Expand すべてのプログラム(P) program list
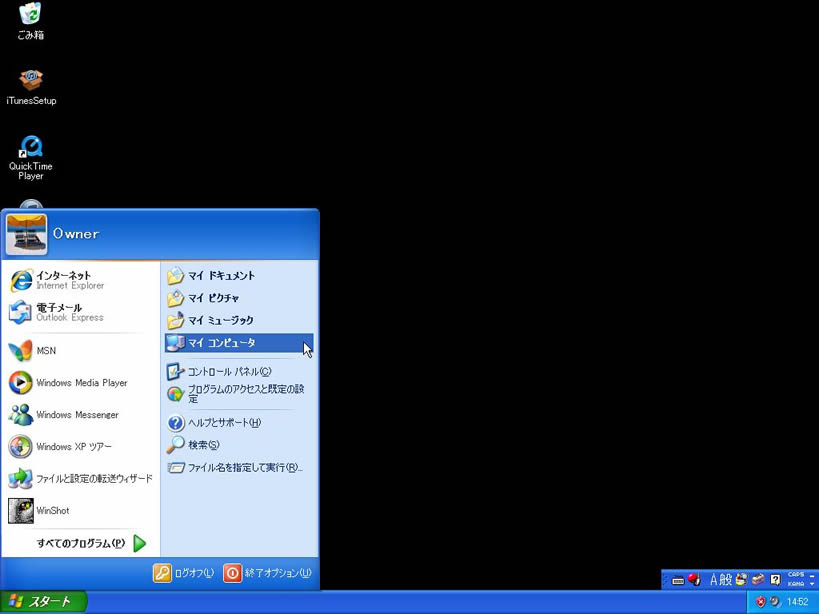Screen dimensions: 819x614 (x=91, y=544)
